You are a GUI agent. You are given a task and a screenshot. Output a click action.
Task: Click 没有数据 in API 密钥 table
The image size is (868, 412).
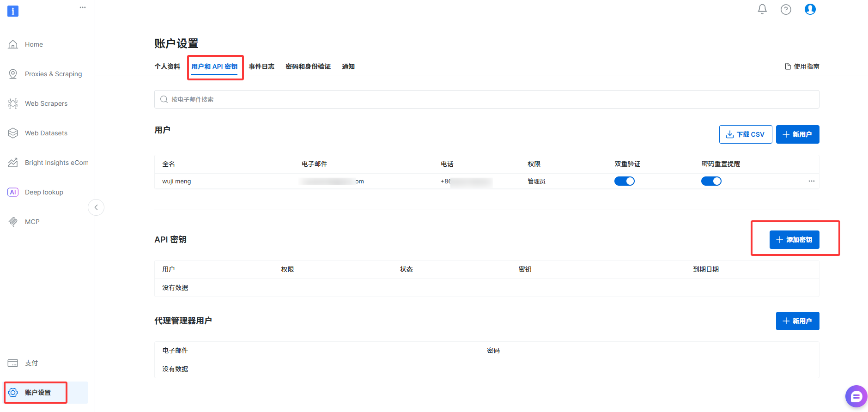pos(175,288)
